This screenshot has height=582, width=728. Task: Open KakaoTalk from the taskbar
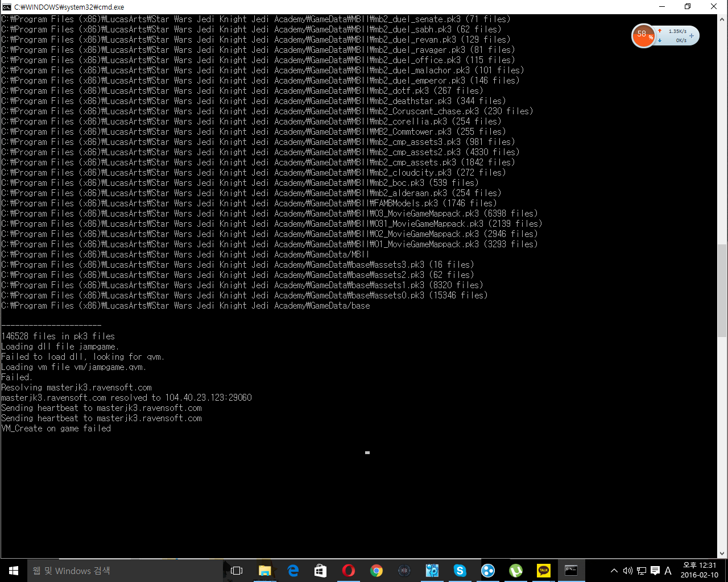(x=544, y=571)
